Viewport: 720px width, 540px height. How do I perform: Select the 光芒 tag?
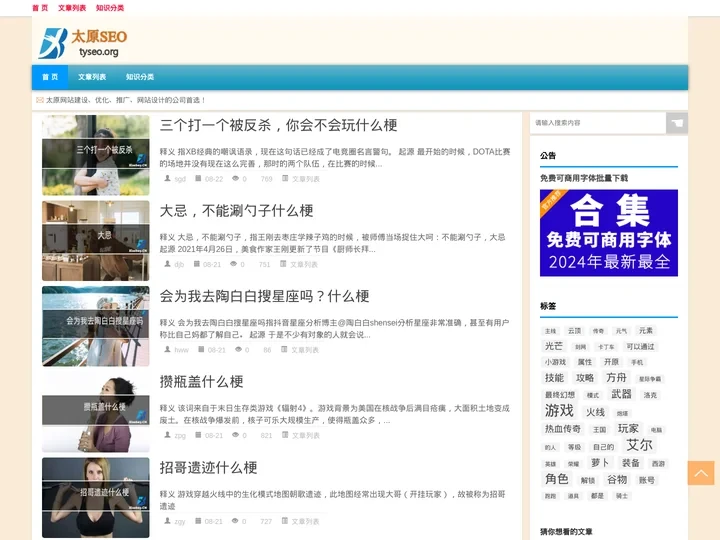point(553,346)
